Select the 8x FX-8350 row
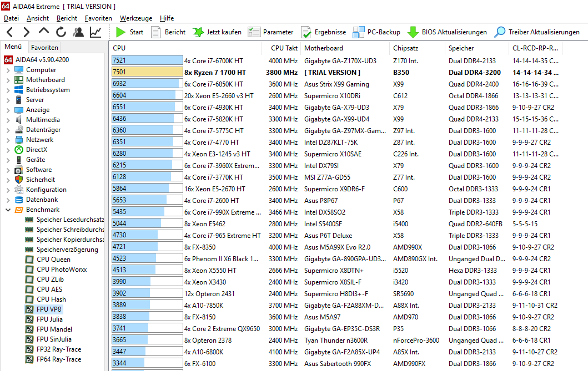The height and width of the screenshot is (371, 588). tap(335, 247)
